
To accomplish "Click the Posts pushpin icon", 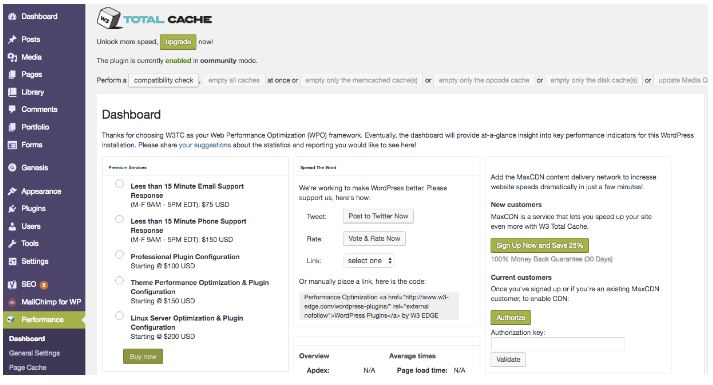I will pyautogui.click(x=12, y=40).
